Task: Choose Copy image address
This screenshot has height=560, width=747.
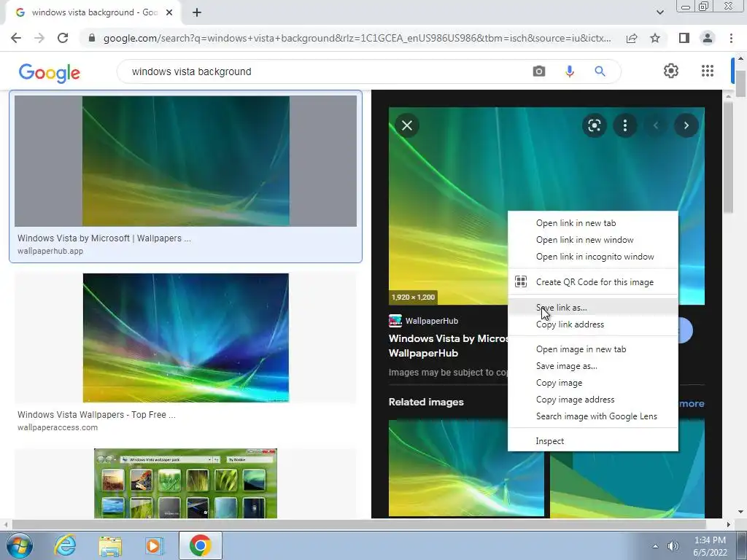Action: pos(592,399)
